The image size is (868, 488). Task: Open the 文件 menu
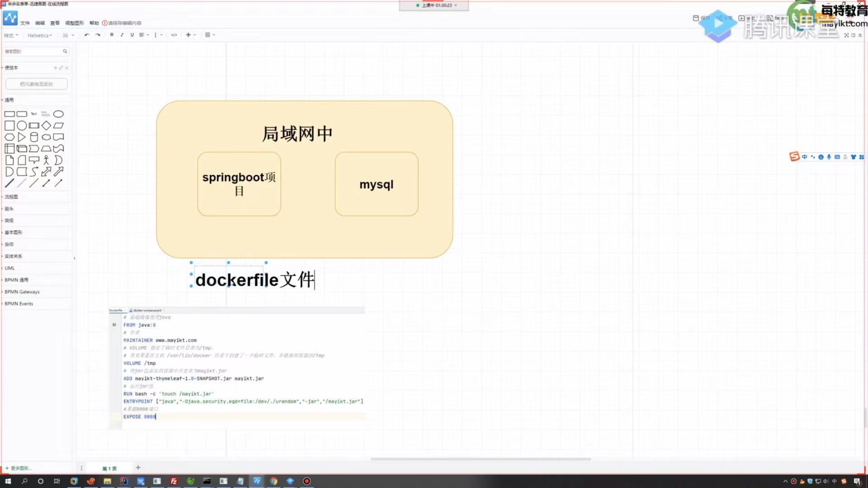(25, 23)
